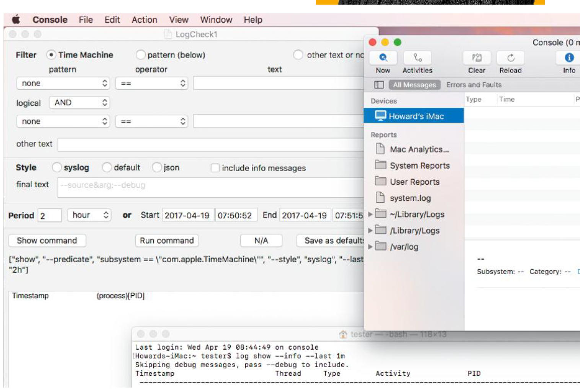
Task: Click the Start date field 2017-04-19
Action: (x=188, y=215)
